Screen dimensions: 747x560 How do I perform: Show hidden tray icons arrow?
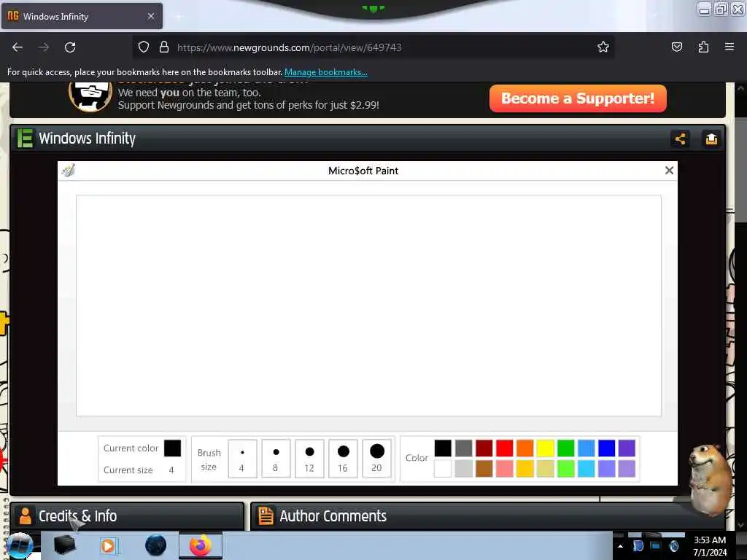(620, 546)
